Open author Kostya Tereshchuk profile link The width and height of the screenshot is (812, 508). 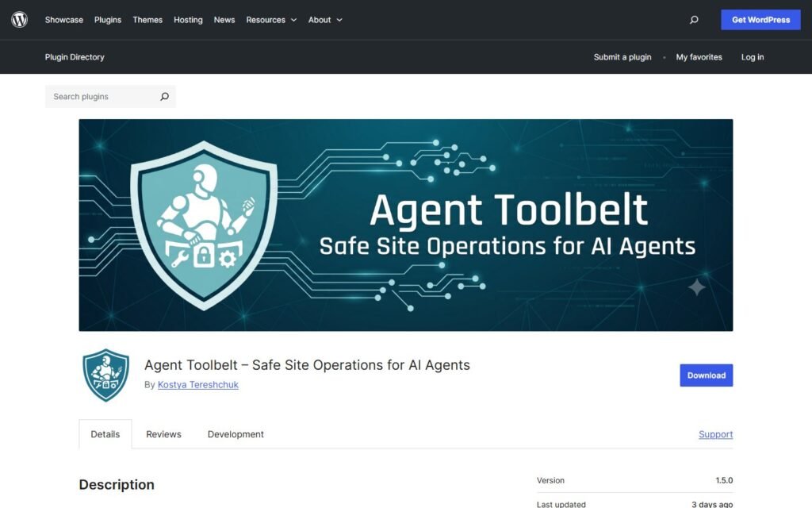click(x=197, y=385)
